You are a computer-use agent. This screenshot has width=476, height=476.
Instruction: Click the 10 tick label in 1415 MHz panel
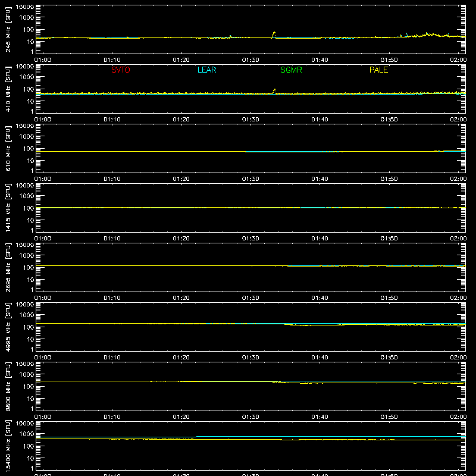[x=30, y=220]
